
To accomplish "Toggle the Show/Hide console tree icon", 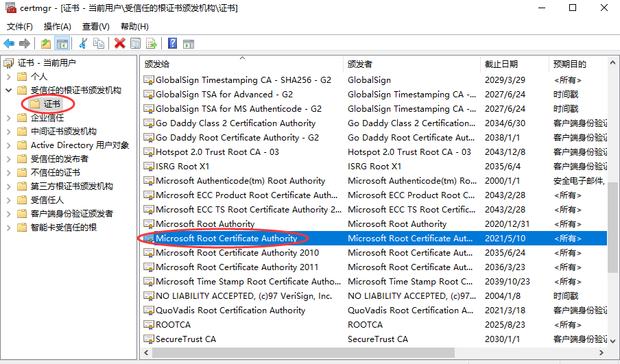I will [x=62, y=43].
